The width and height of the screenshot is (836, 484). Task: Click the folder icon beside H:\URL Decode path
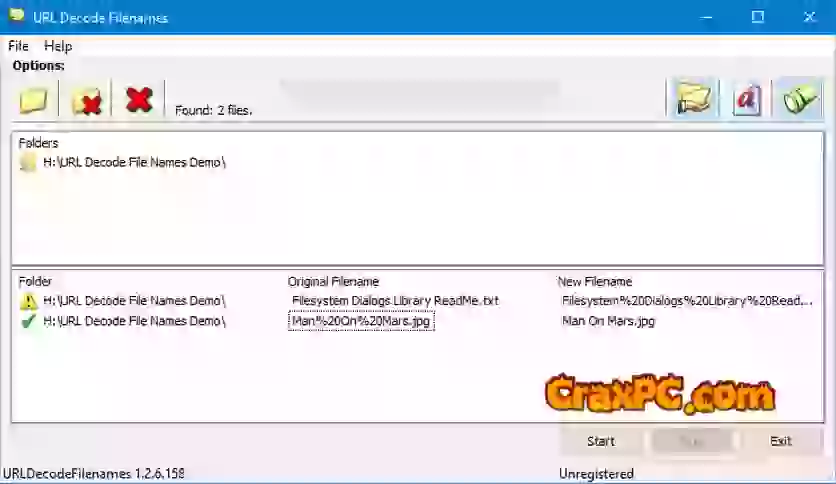coord(28,163)
